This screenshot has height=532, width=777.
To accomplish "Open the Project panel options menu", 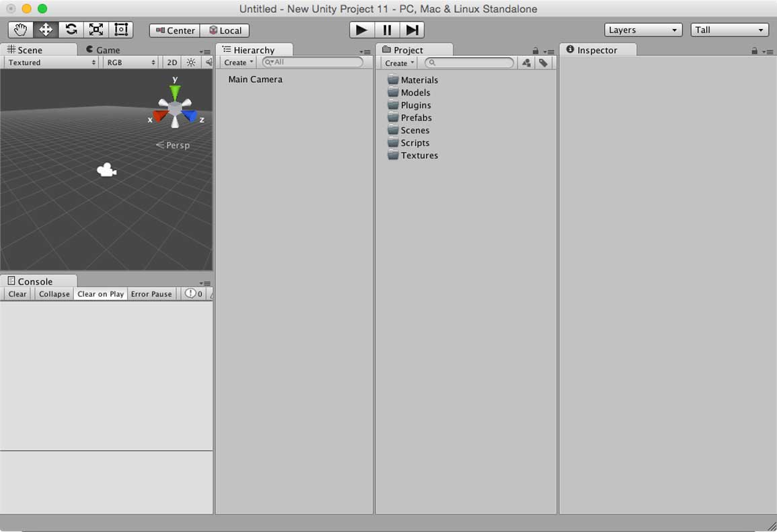I will [548, 52].
